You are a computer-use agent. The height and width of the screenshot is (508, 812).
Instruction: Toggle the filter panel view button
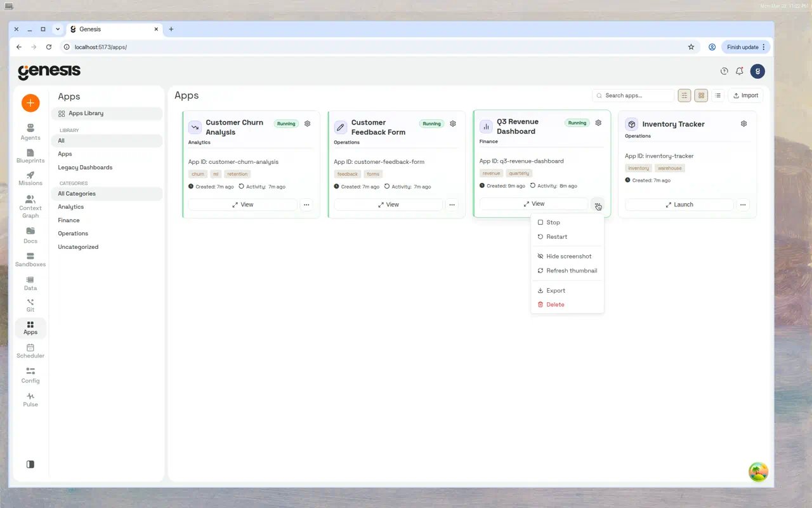[x=684, y=95]
